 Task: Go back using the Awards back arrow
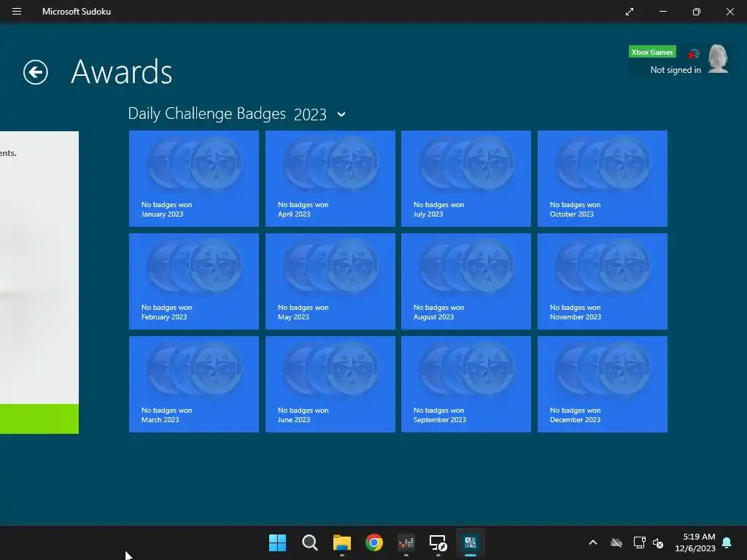coord(36,72)
